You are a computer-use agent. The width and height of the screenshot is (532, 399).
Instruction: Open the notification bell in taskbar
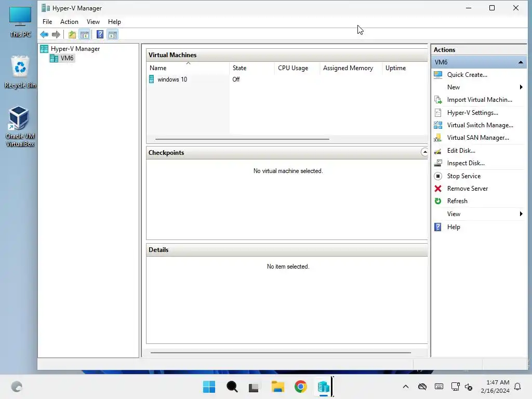(517, 387)
